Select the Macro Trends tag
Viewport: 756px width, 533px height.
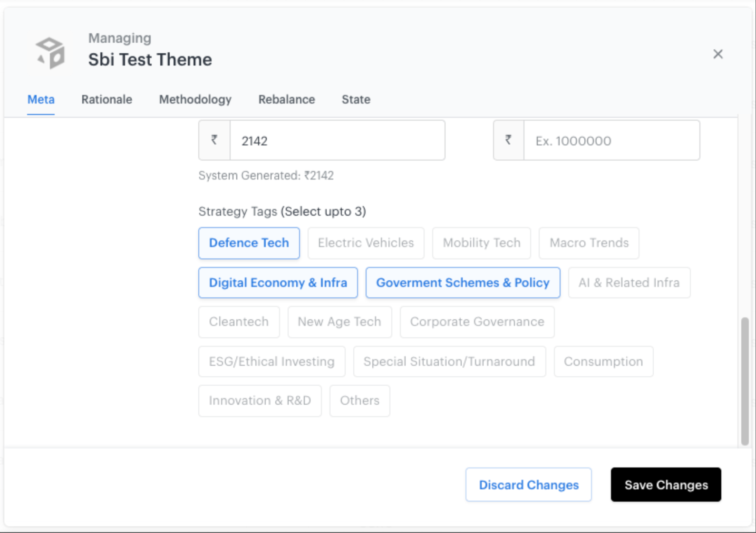[x=589, y=243]
